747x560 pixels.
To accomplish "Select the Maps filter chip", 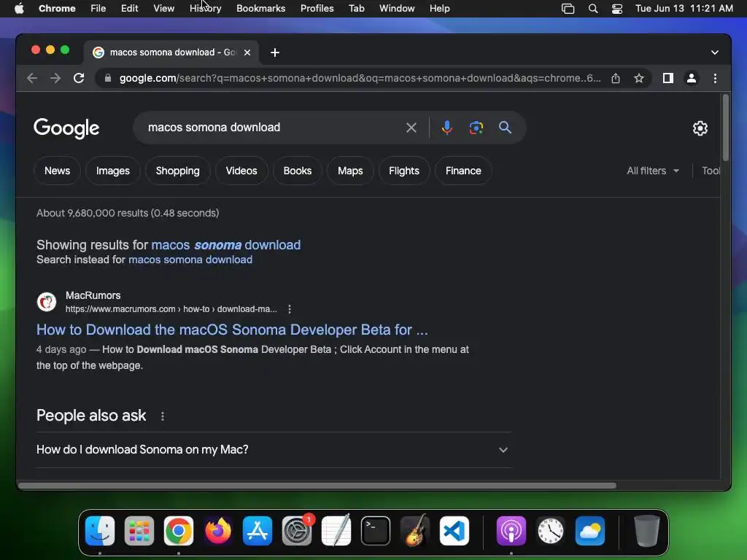I will click(x=350, y=171).
